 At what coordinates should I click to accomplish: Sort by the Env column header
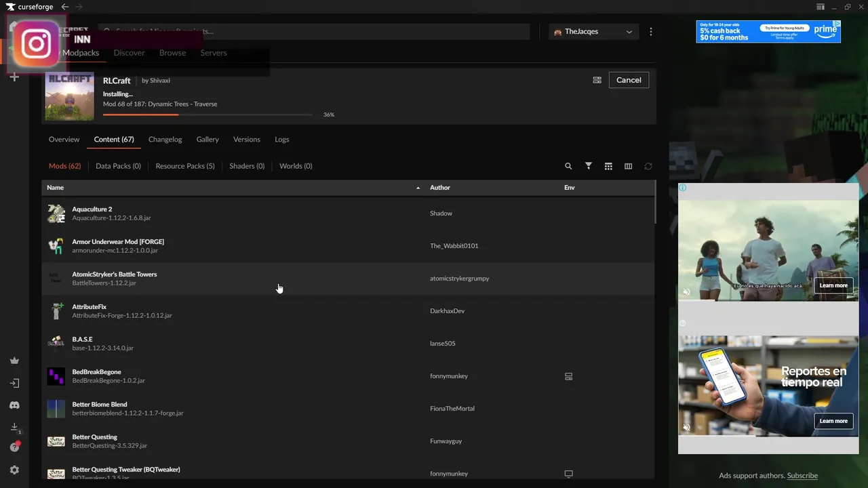(570, 188)
